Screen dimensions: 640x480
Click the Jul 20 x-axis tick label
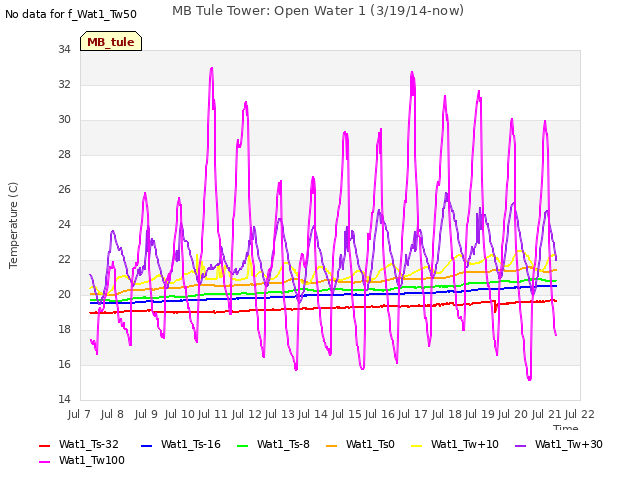pyautogui.click(x=513, y=414)
